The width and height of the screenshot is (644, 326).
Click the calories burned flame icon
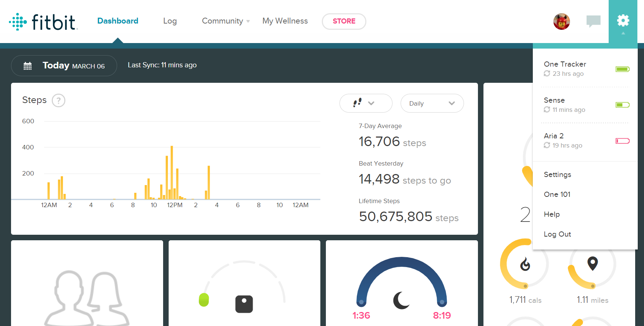(x=525, y=264)
